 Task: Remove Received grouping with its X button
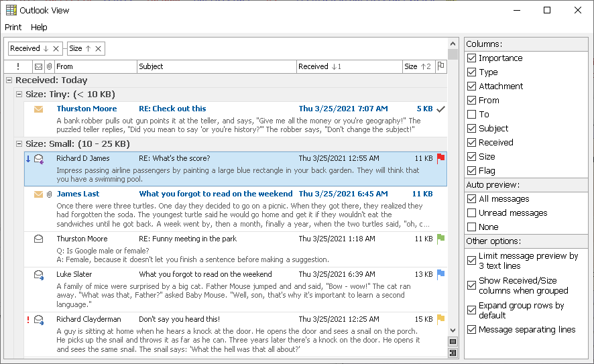pos(56,48)
